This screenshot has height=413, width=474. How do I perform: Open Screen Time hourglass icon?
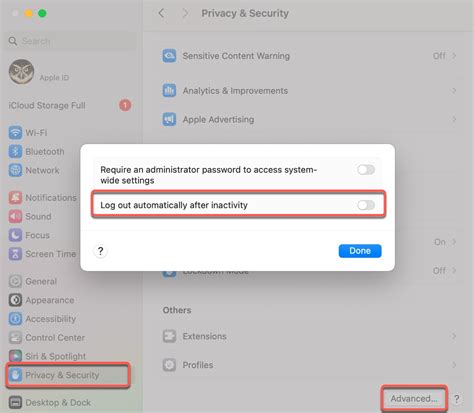(15, 254)
